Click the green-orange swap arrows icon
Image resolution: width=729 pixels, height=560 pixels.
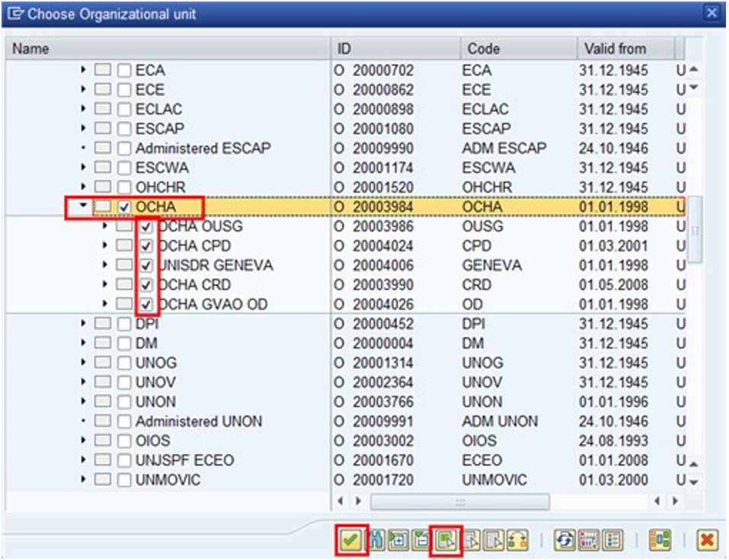(x=517, y=540)
